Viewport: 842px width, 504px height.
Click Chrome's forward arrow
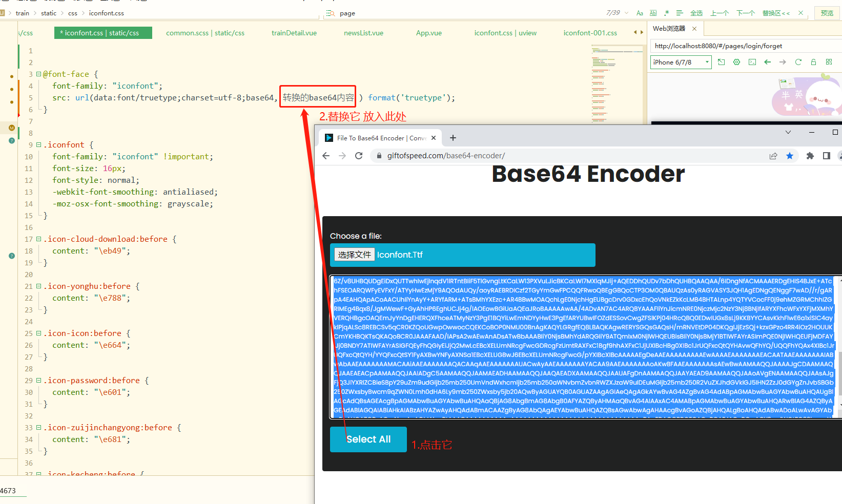(342, 156)
